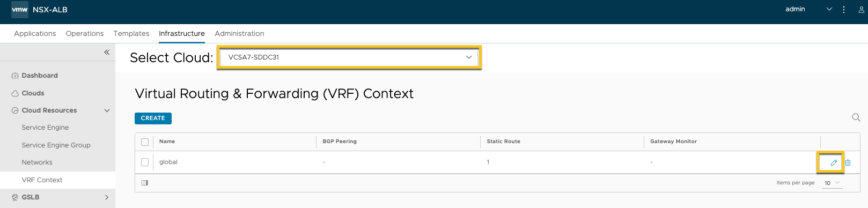Image resolution: width=868 pixels, height=208 pixels.
Task: Open the vertical three-dot menu
Action: (844, 9)
